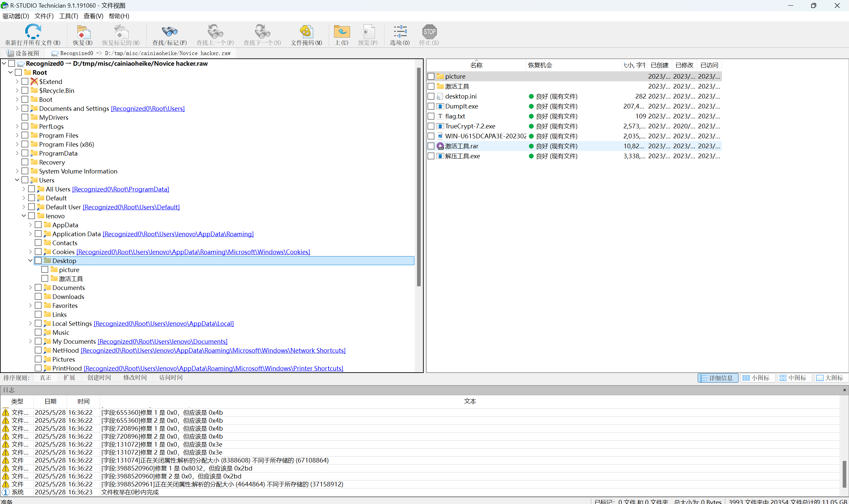This screenshot has width=849, height=504.
Task: Click the Recognized0 drive icon in tree
Action: [21, 64]
